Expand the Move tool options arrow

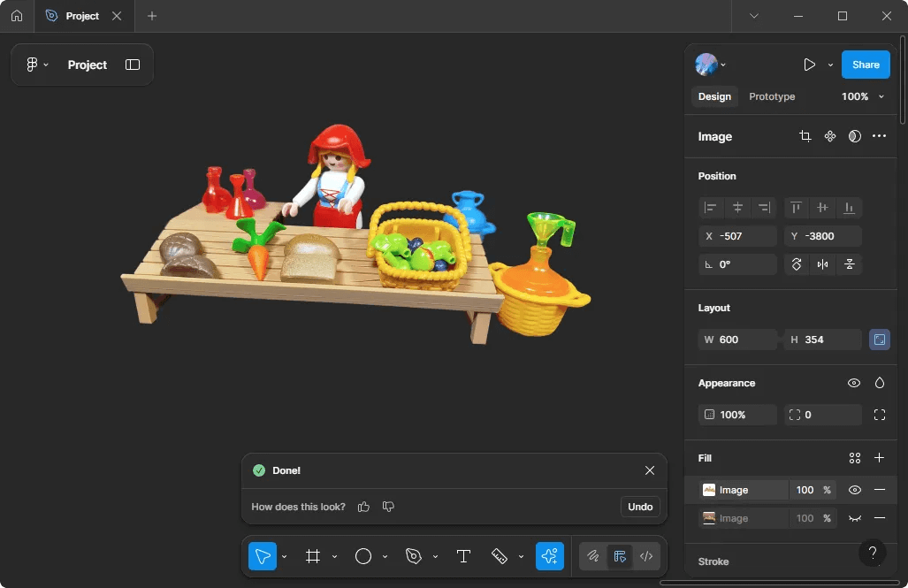point(285,557)
